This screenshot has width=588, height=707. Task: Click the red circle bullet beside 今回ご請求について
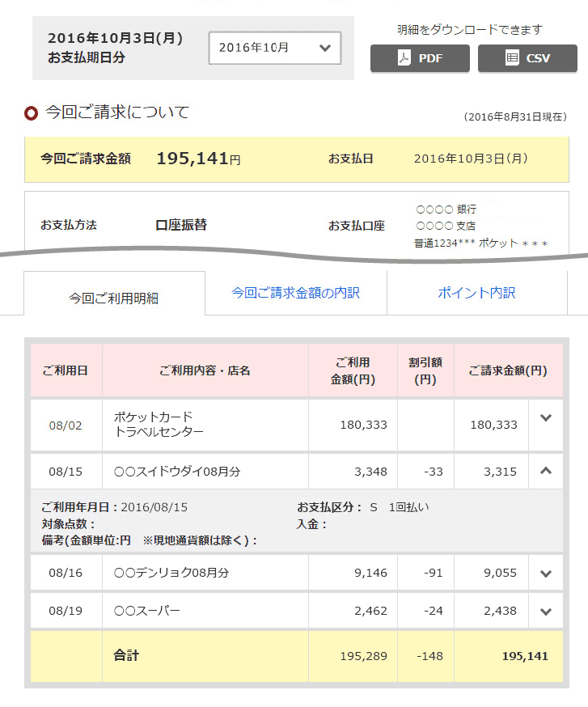tap(32, 113)
